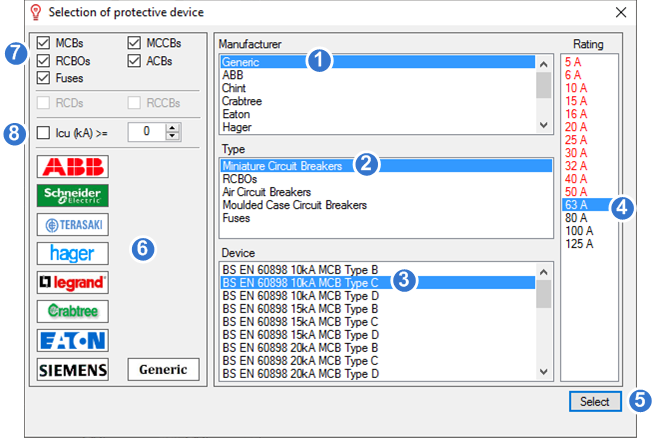Click the Schneider Electric logo button
The image size is (654, 438).
[73, 195]
